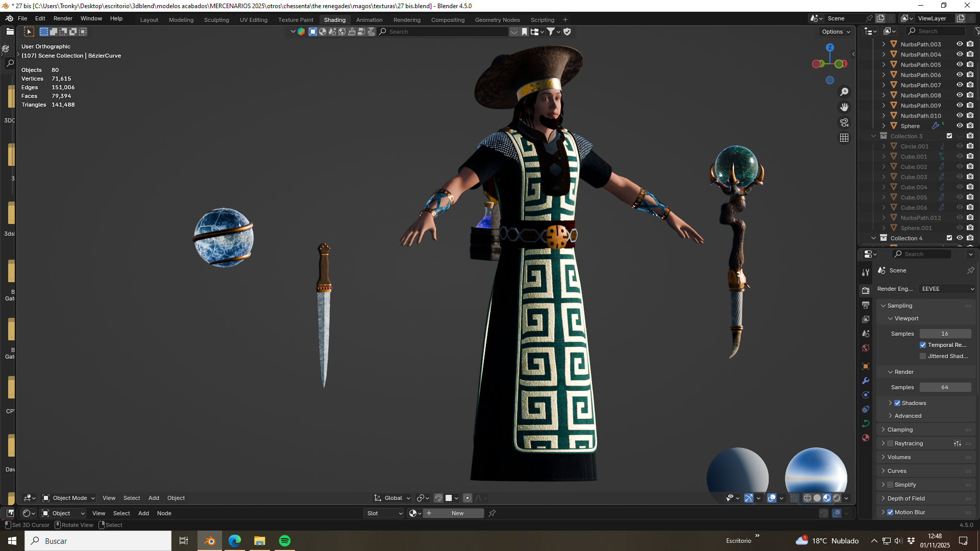Open the Render Engine EEVEE dropdown

tap(947, 289)
